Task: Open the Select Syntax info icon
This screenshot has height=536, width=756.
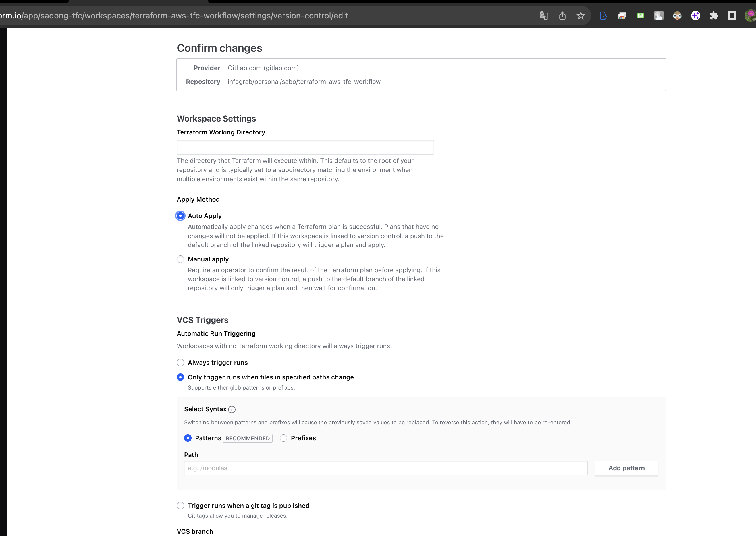Action: [x=232, y=410]
